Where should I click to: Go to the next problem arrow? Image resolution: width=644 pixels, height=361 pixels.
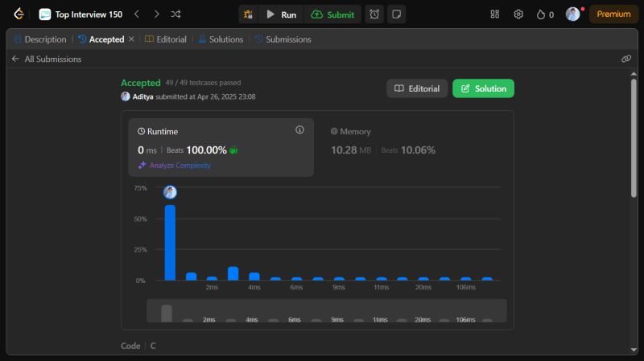coord(156,14)
